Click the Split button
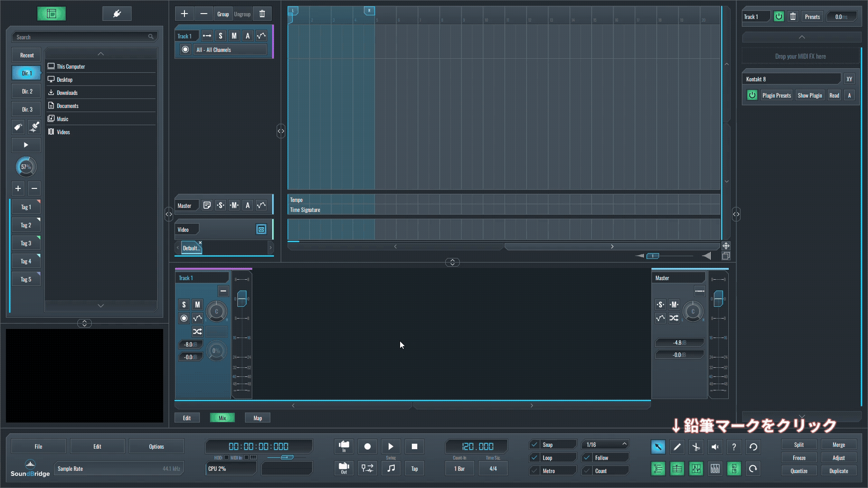The width and height of the screenshot is (868, 488). point(799,445)
